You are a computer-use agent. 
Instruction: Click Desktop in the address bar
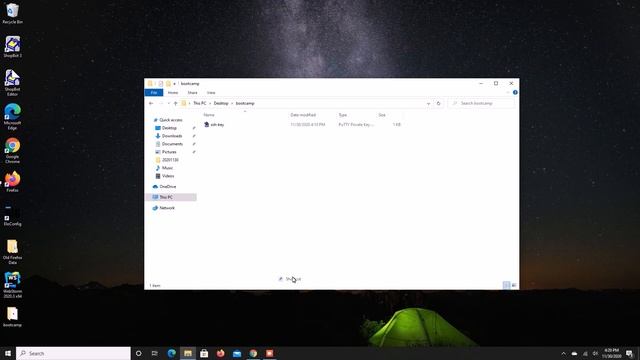pyautogui.click(x=221, y=104)
